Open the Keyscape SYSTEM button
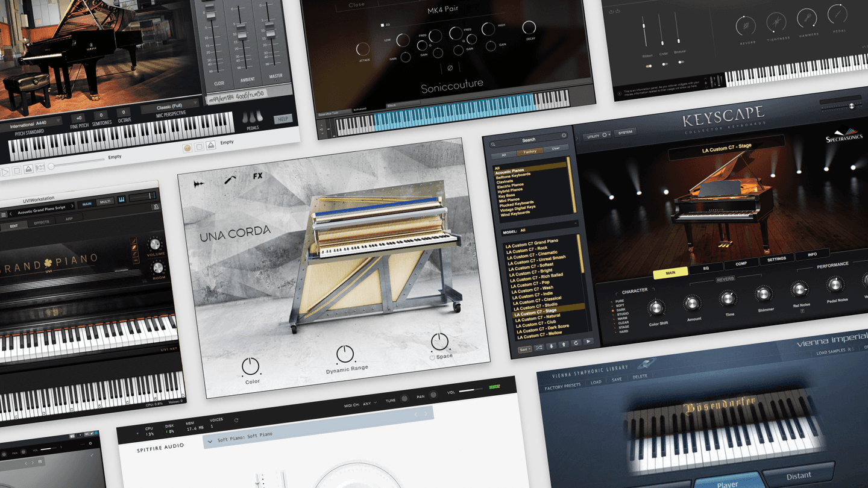Screen dimensions: 868x488 625,133
